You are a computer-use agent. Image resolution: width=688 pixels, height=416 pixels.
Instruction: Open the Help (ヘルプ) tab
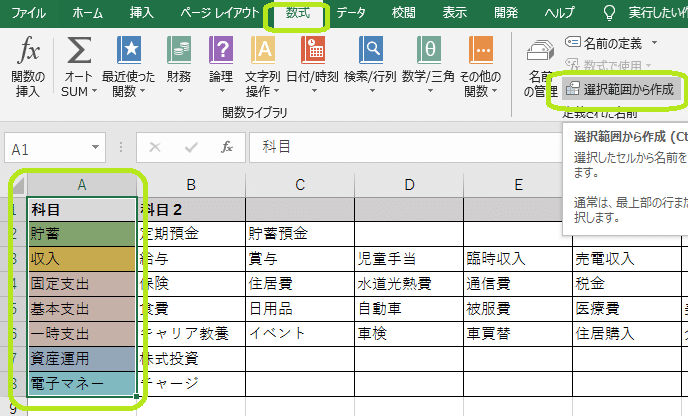pyautogui.click(x=559, y=13)
